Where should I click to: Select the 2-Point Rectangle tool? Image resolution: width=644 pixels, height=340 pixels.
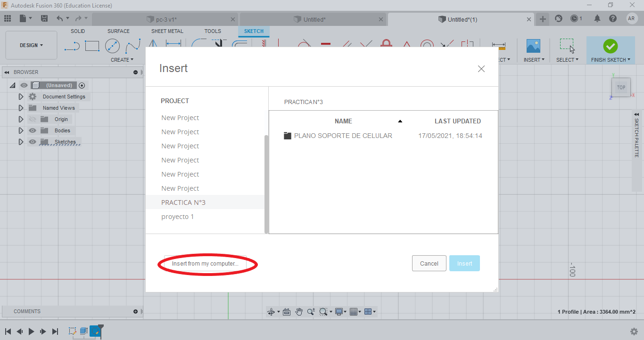pyautogui.click(x=92, y=46)
